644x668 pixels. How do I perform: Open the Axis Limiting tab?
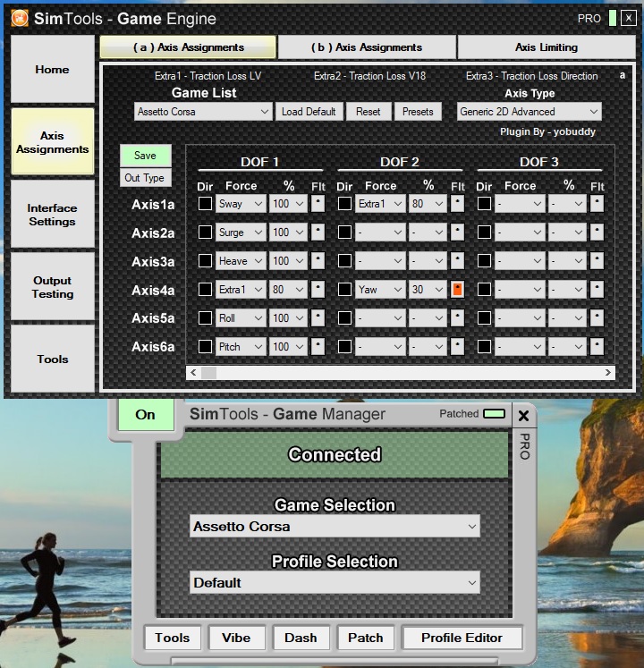click(x=547, y=47)
